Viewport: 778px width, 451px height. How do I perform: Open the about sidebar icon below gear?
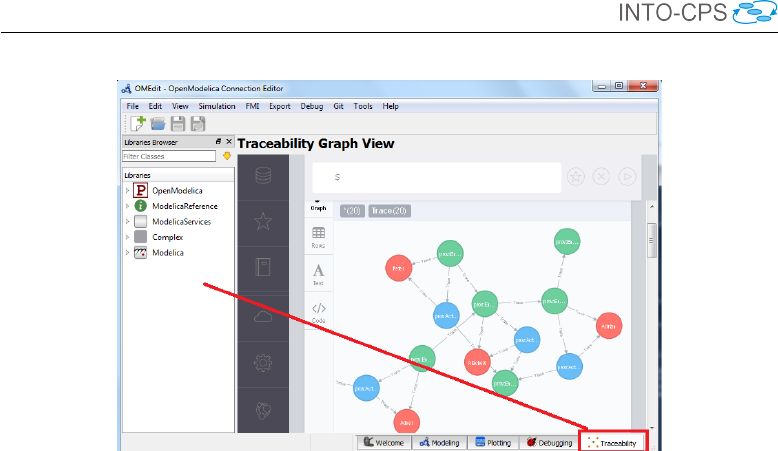click(x=263, y=410)
